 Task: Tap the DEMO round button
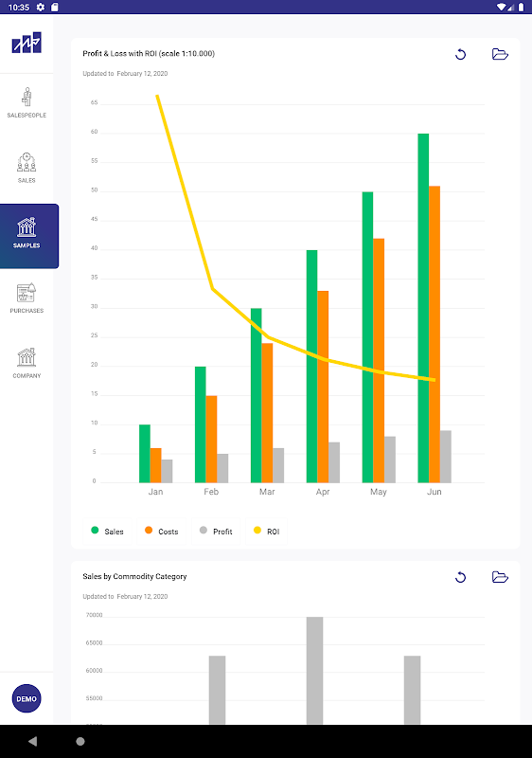[x=27, y=698]
